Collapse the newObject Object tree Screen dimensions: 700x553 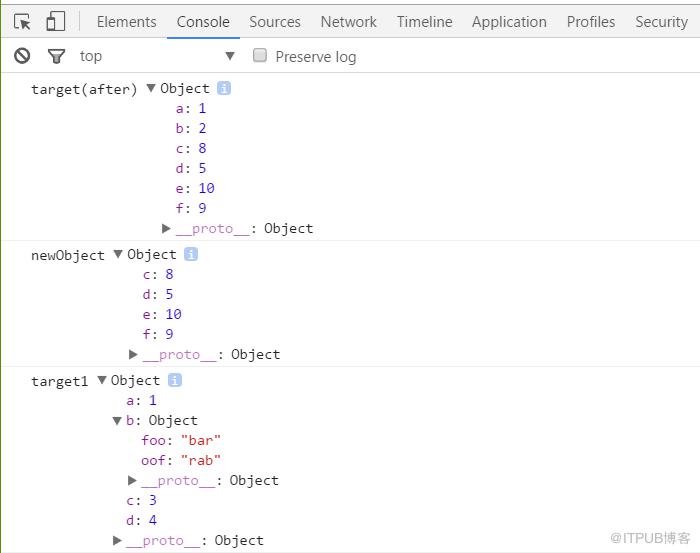click(118, 254)
